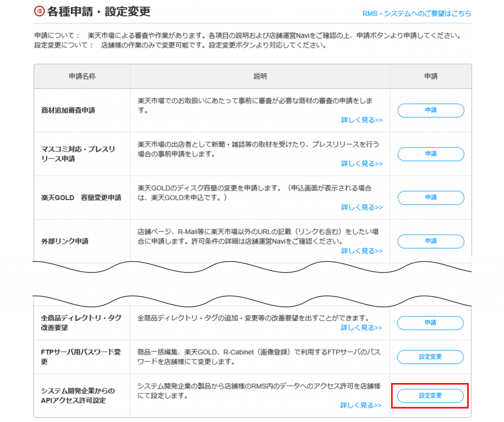Click the intro line starting 申請について
The width and height of the screenshot is (504, 422).
pos(248,35)
